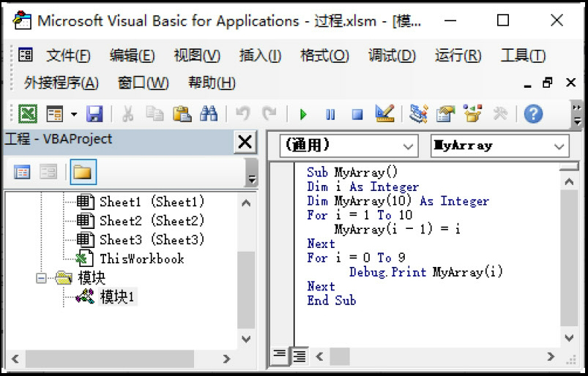Open the 调试(D) menu
Viewport: 588px width, 376px height.
point(392,56)
